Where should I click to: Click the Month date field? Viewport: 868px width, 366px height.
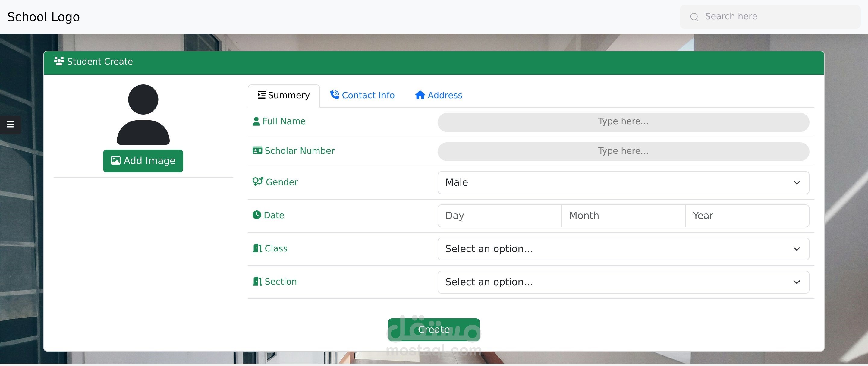coord(623,216)
